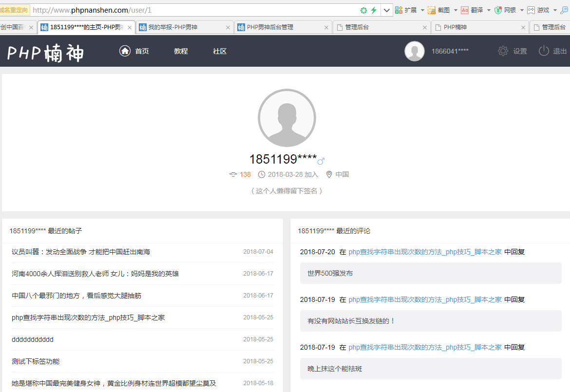570x392 pixels.
Task: Close the 我的举报-PHP男神 tab
Action: pyautogui.click(x=228, y=27)
